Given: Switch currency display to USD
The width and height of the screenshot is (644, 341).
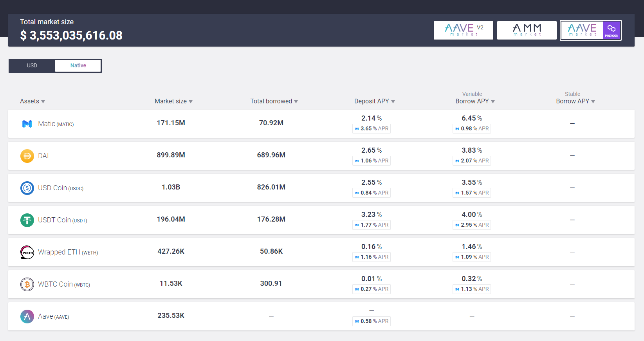Looking at the screenshot, I should point(32,66).
